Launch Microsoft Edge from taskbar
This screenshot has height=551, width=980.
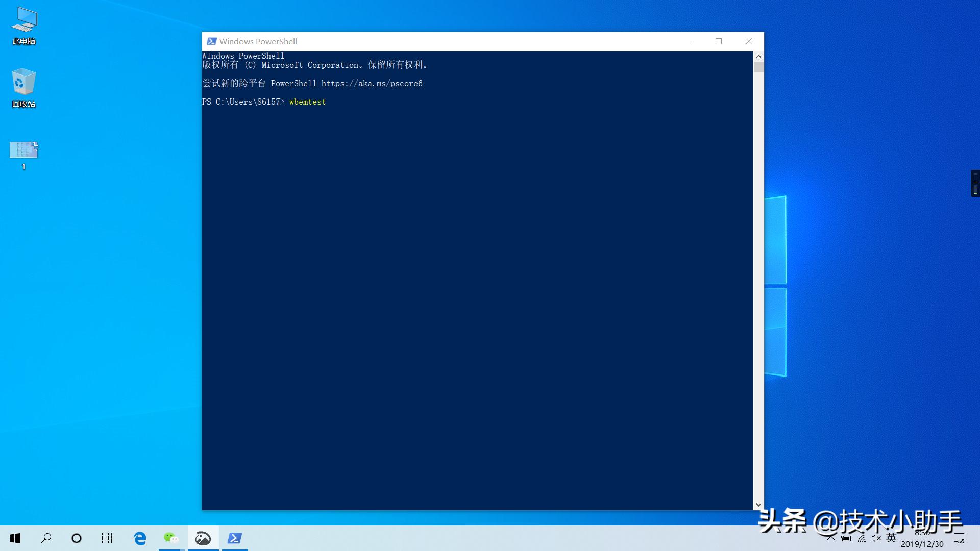(x=140, y=538)
